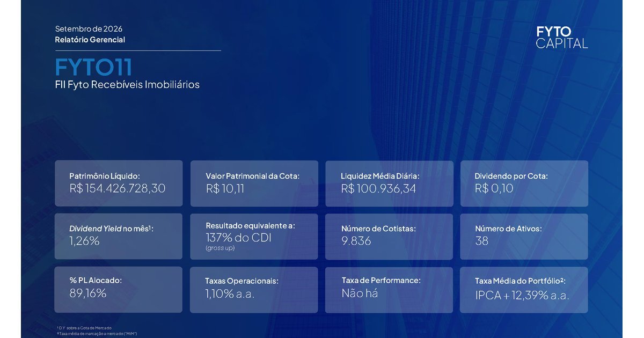Click 'Resultado equivalente a:' label

click(x=250, y=226)
